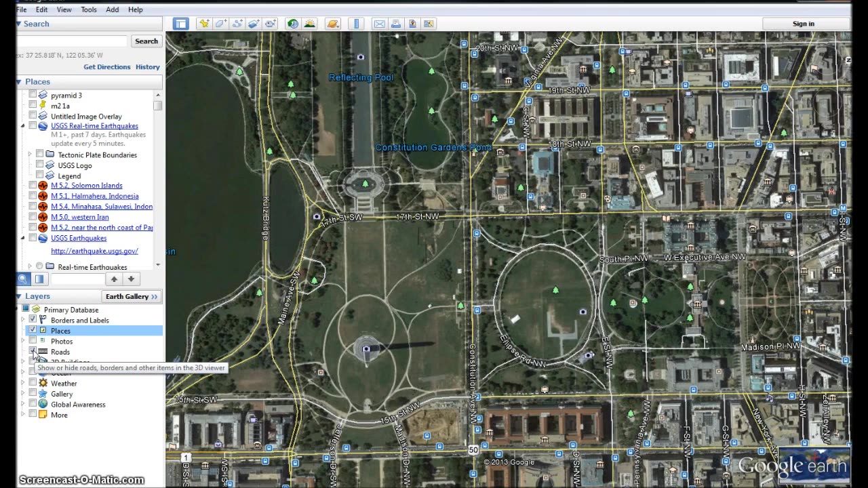Click the Search button
868x488 pixels.
[146, 41]
